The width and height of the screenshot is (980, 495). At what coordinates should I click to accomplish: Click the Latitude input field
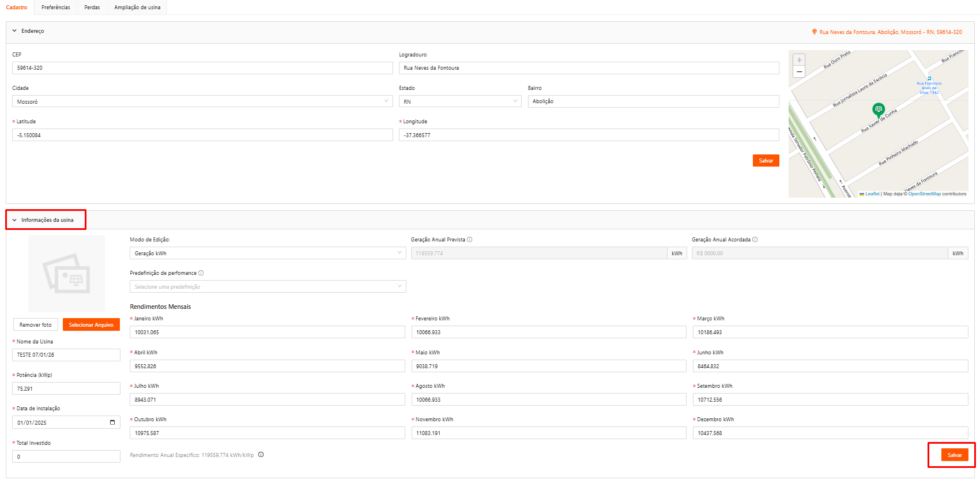(x=202, y=135)
